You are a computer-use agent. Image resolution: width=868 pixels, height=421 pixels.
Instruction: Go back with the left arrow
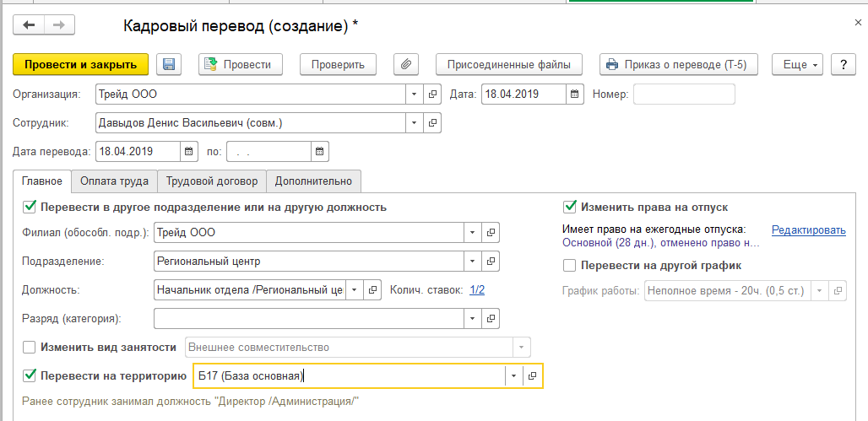(x=30, y=25)
